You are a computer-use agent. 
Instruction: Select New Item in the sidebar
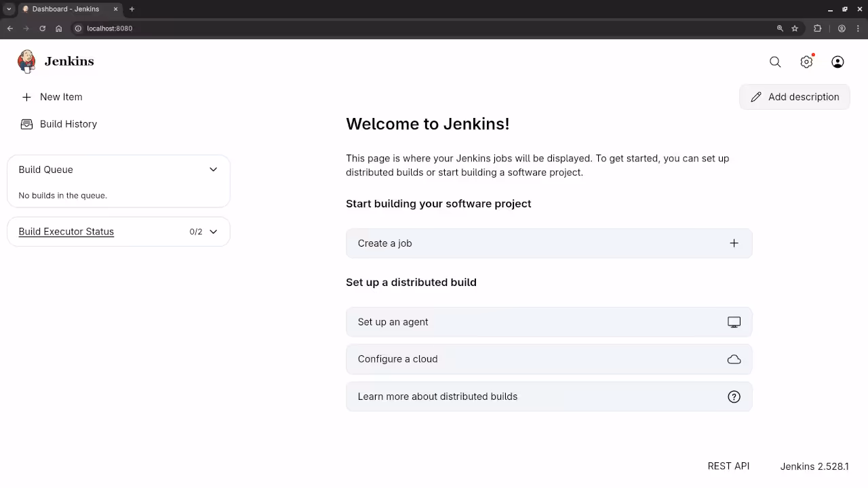pyautogui.click(x=61, y=97)
